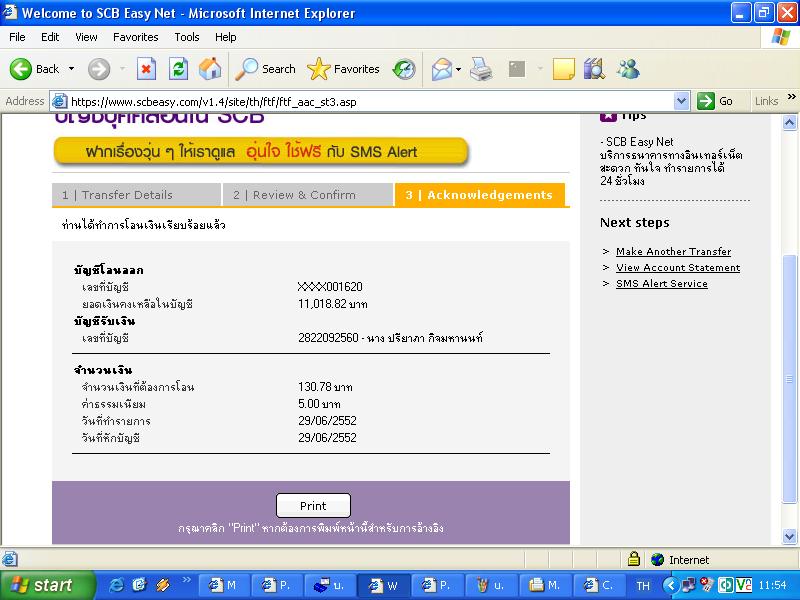Switch to the taskbar item labeled W
This screenshot has height=600, width=800.
coord(384,585)
